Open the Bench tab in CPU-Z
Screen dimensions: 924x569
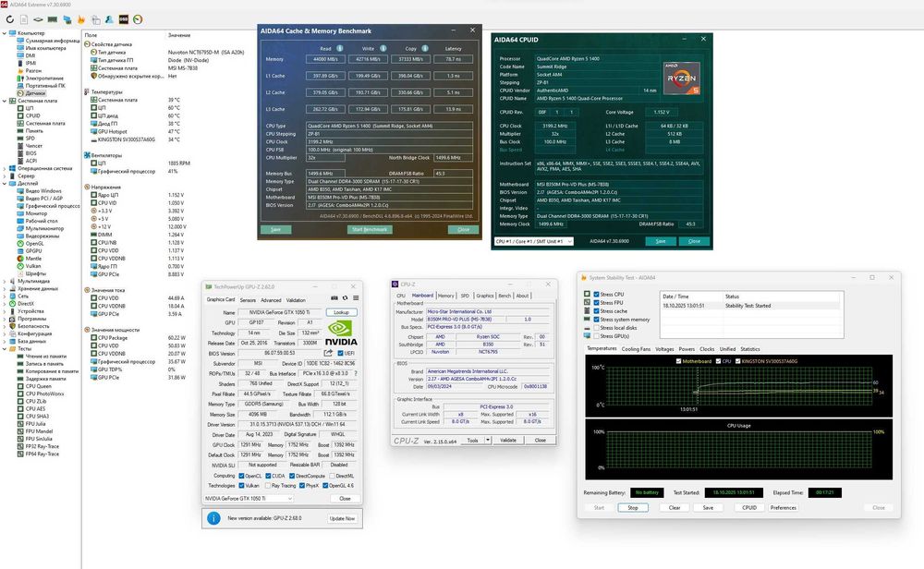[505, 296]
